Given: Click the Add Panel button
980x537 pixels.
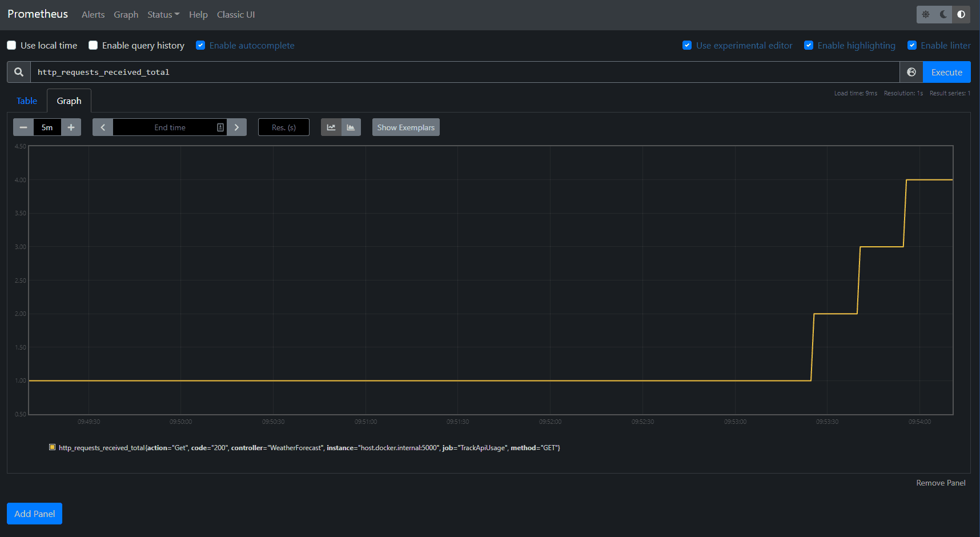Looking at the screenshot, I should coord(34,514).
